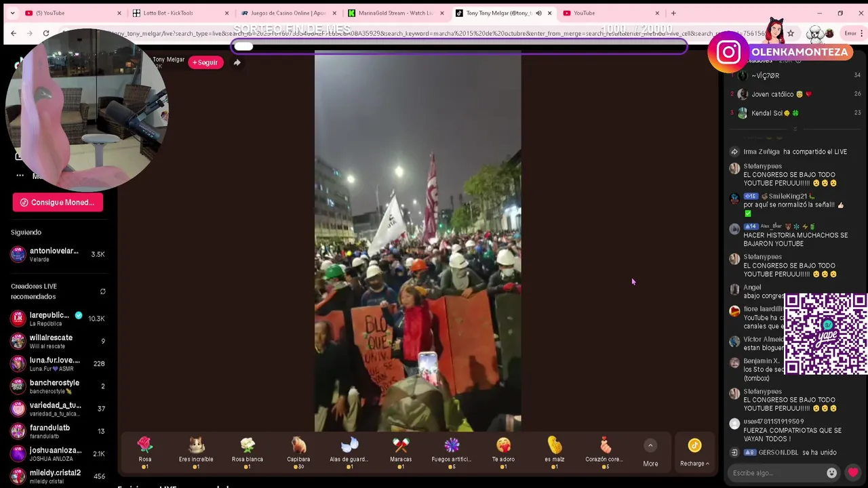Click the heart like button in chat
The height and width of the screenshot is (488, 868).
point(853,472)
